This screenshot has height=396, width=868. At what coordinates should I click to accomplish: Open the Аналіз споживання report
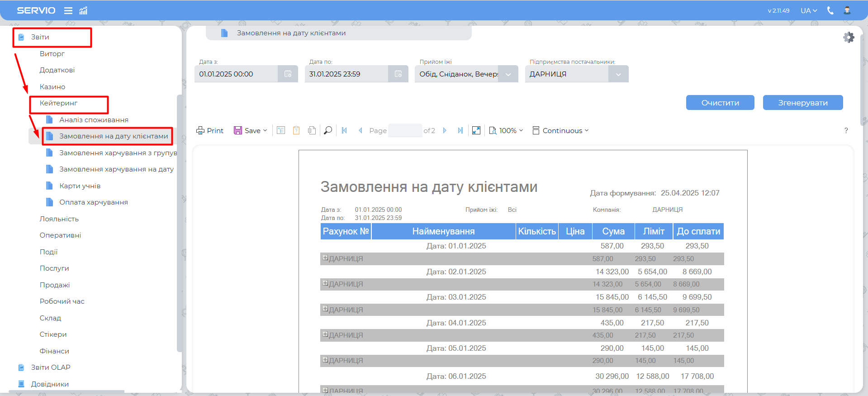click(x=94, y=120)
